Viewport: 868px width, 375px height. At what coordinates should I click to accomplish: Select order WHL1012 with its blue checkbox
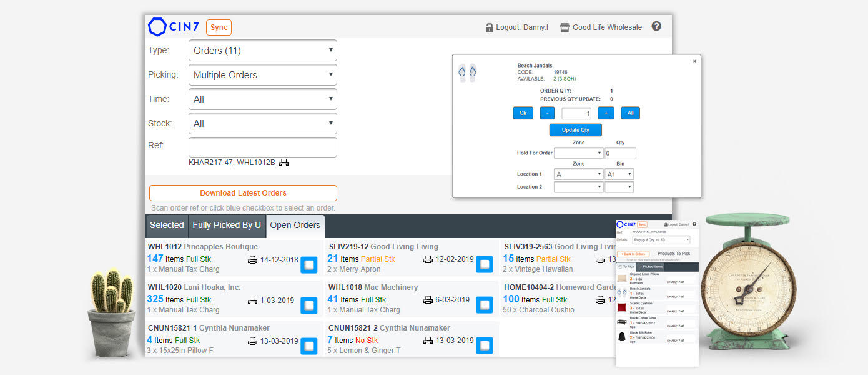pos(309,265)
